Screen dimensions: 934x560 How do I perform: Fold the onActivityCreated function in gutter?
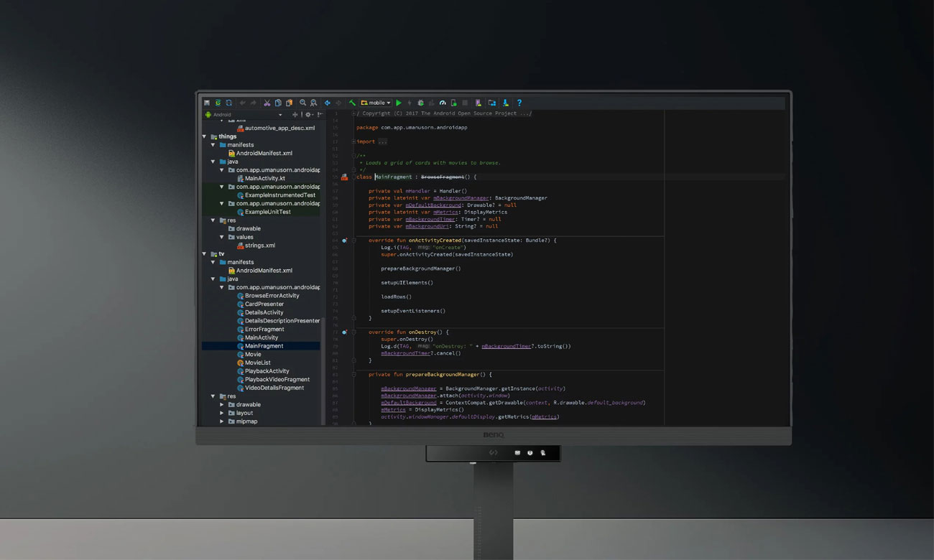(353, 241)
